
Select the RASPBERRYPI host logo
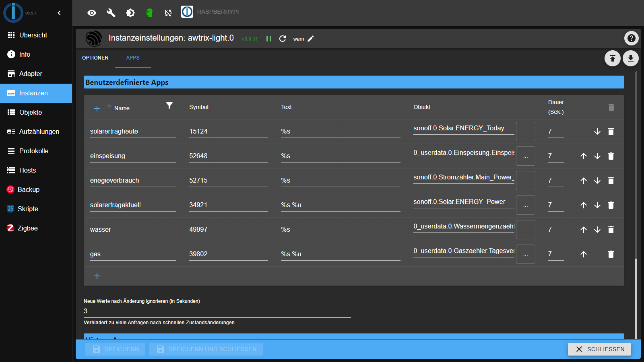[x=187, y=12]
